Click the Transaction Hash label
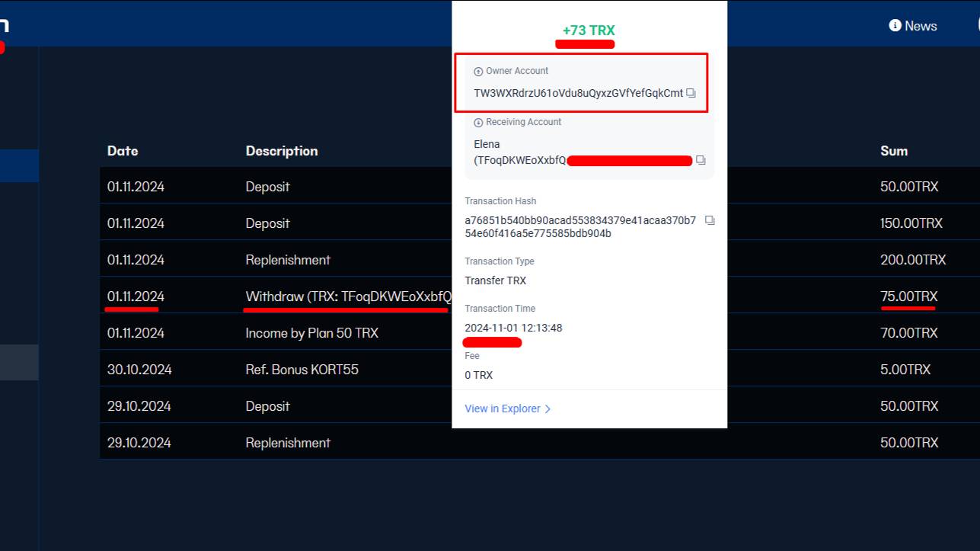 coord(500,201)
